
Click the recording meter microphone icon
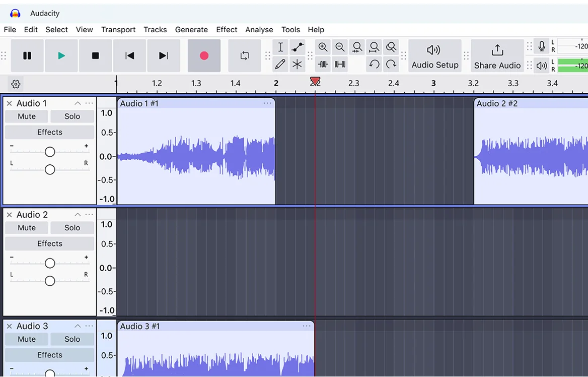541,46
